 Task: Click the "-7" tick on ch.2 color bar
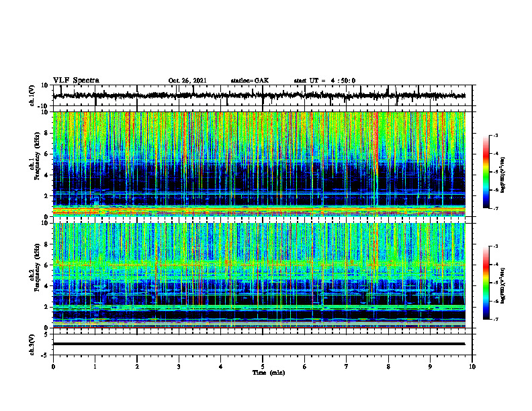click(x=496, y=319)
